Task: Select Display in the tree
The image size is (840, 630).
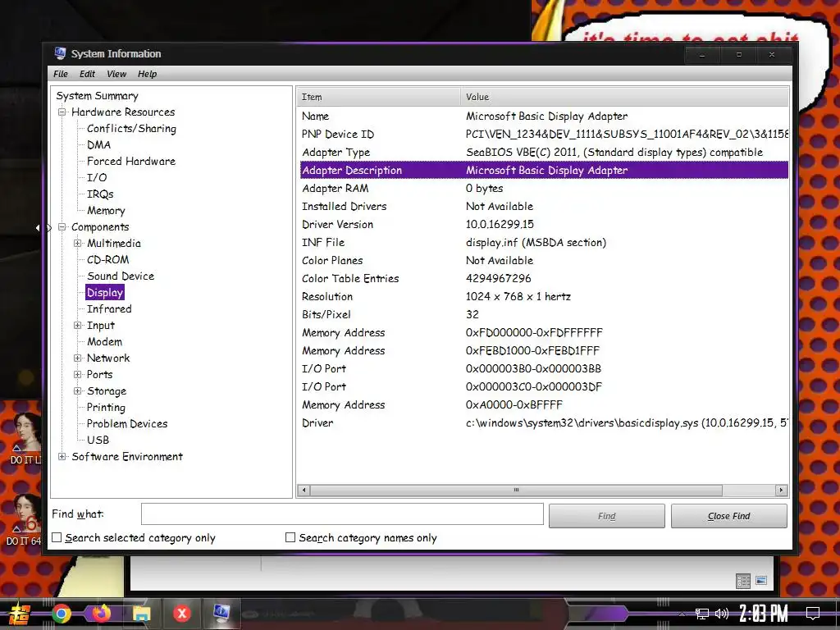Action: 105,293
